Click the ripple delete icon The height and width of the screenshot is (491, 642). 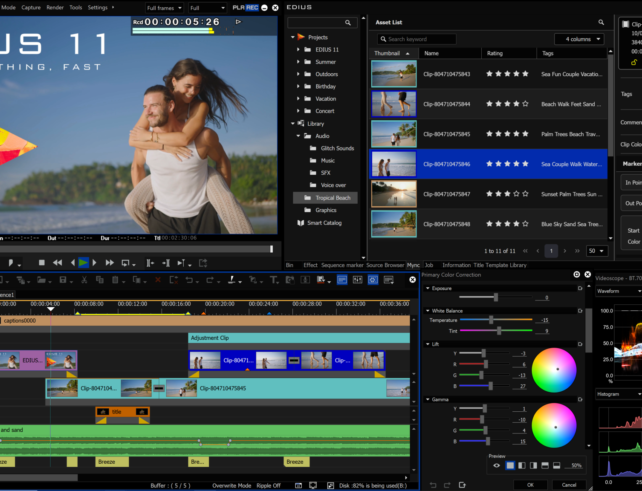(174, 280)
